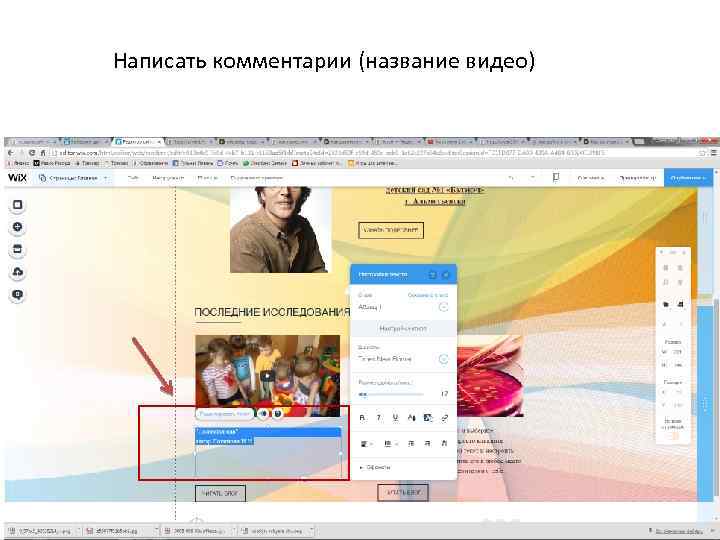Toggle bold formatting in text panel
This screenshot has width=720, height=540.
click(x=362, y=418)
